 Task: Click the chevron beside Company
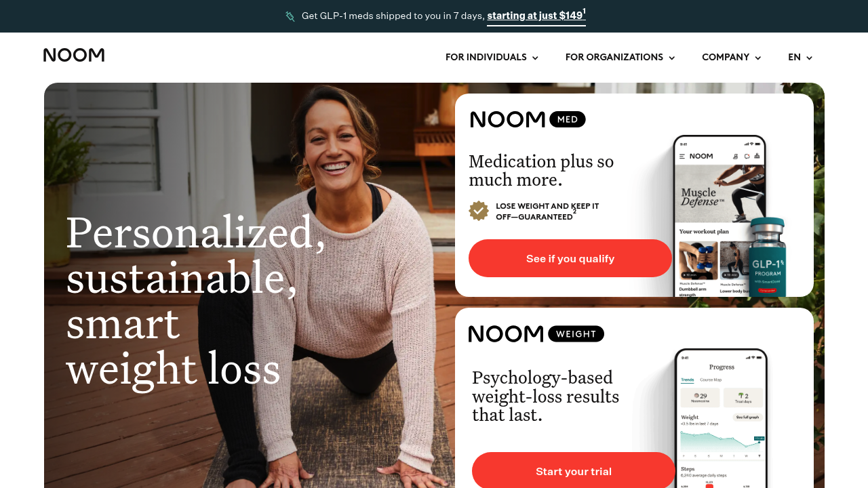point(757,58)
